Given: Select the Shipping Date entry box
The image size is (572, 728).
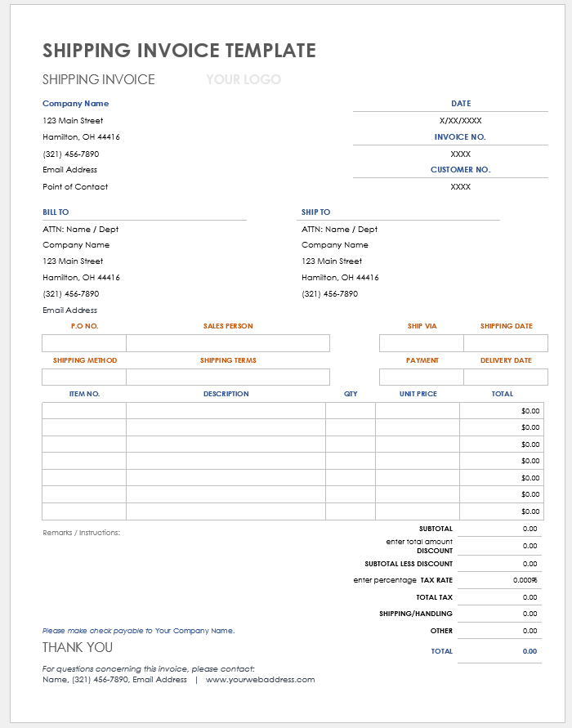Looking at the screenshot, I should click(506, 343).
